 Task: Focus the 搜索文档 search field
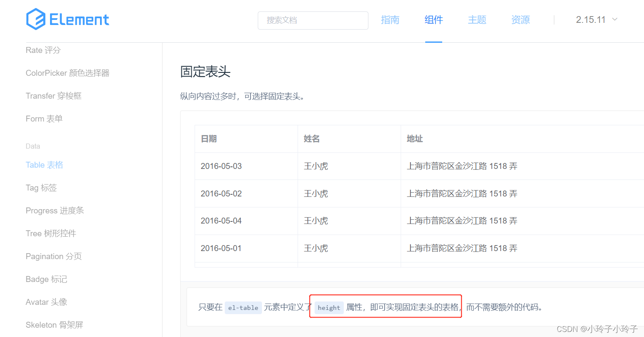pos(313,20)
